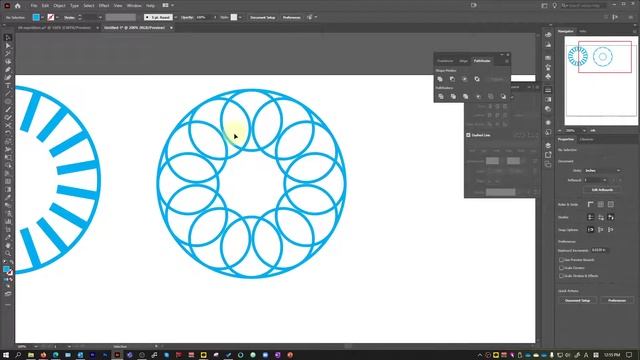This screenshot has height=360, width=640.
Task: Click the Unite shape mode in Pathfinder
Action: [440, 79]
